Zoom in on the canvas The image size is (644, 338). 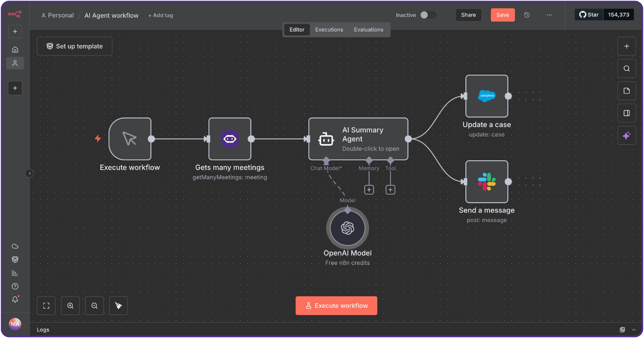point(70,305)
